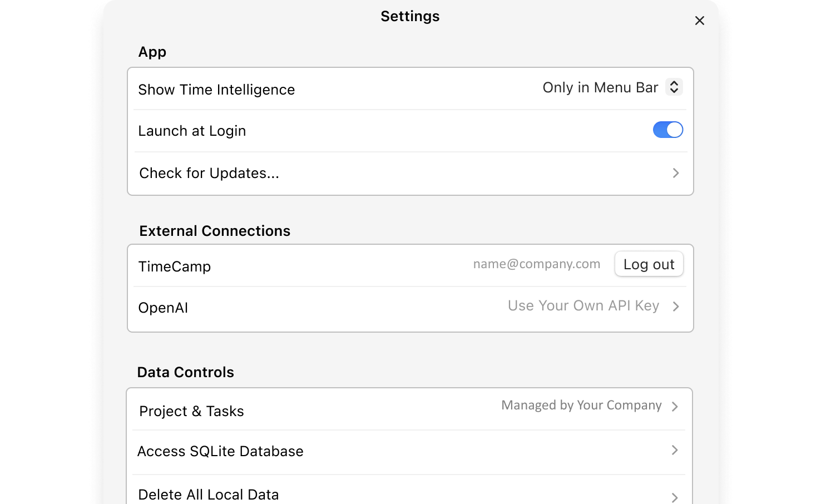821x504 pixels.
Task: Open the OpenAI row chevron arrow
Action: tap(676, 307)
